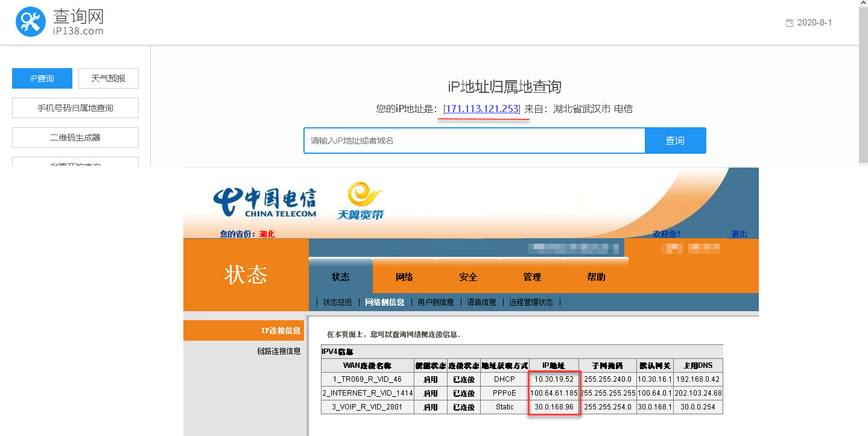Click the DNS value 202.103.24.68
The height and width of the screenshot is (436, 868).
[699, 393]
